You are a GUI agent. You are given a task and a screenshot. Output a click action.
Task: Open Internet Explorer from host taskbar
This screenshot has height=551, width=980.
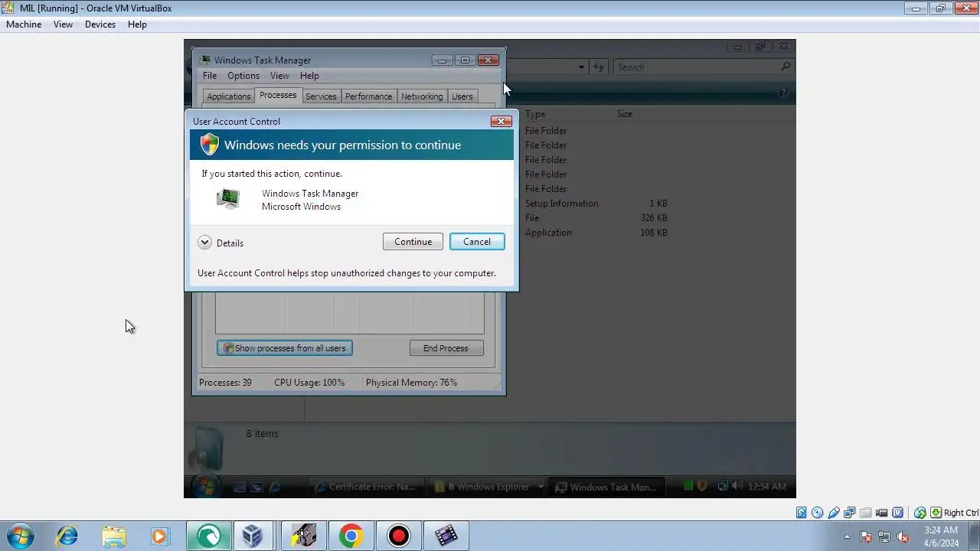tap(67, 536)
